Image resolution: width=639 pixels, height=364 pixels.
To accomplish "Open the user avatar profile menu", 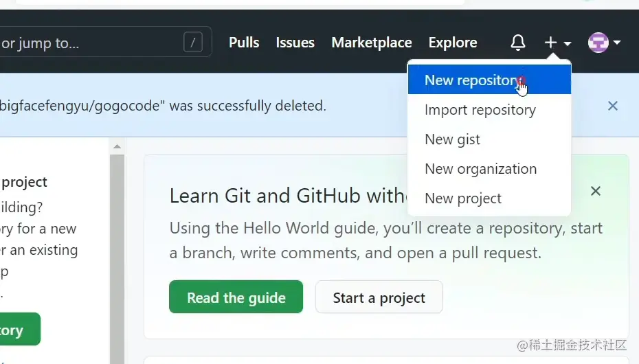I will 604,43.
